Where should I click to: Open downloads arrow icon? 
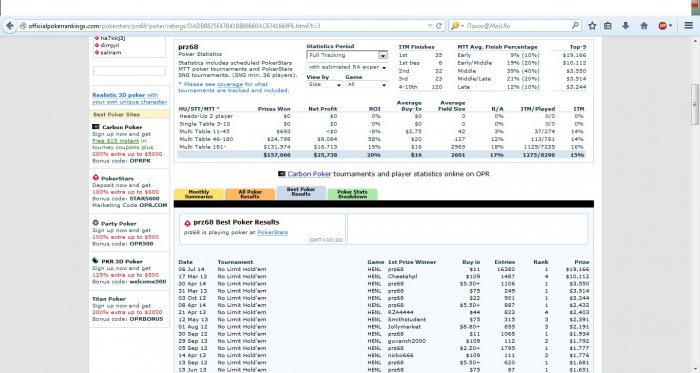pos(625,26)
